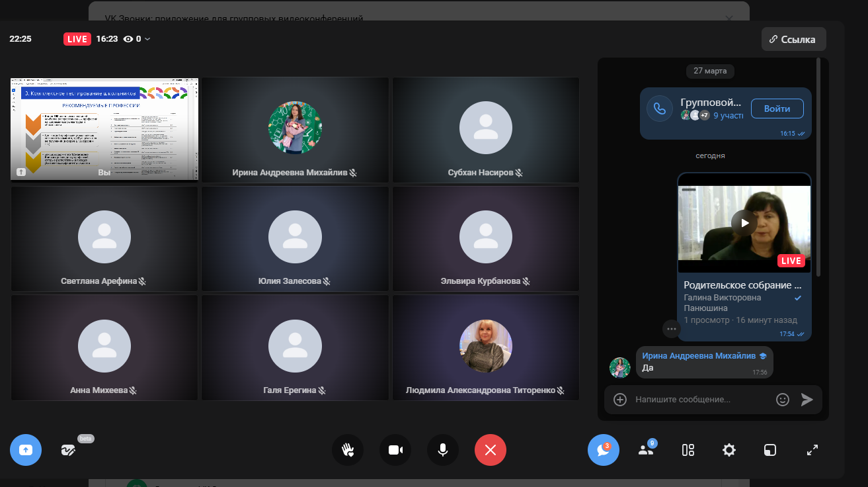
Task: Send the message with arrow icon
Action: (807, 400)
